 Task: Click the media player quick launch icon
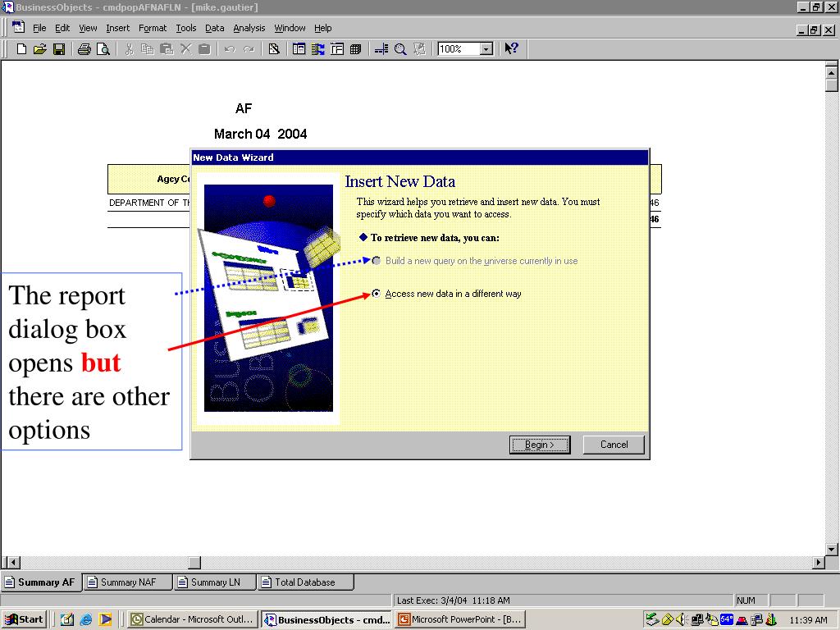click(x=106, y=619)
